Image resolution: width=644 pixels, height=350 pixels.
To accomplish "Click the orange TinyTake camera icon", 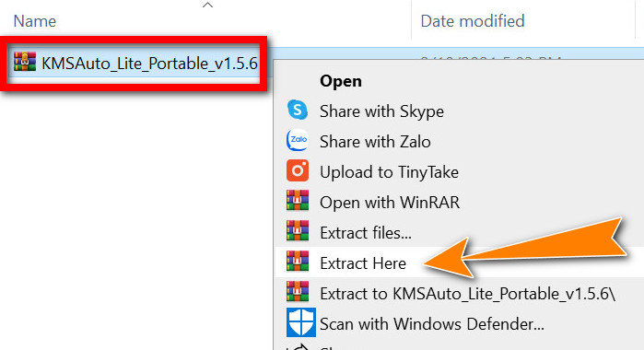I will point(298,171).
